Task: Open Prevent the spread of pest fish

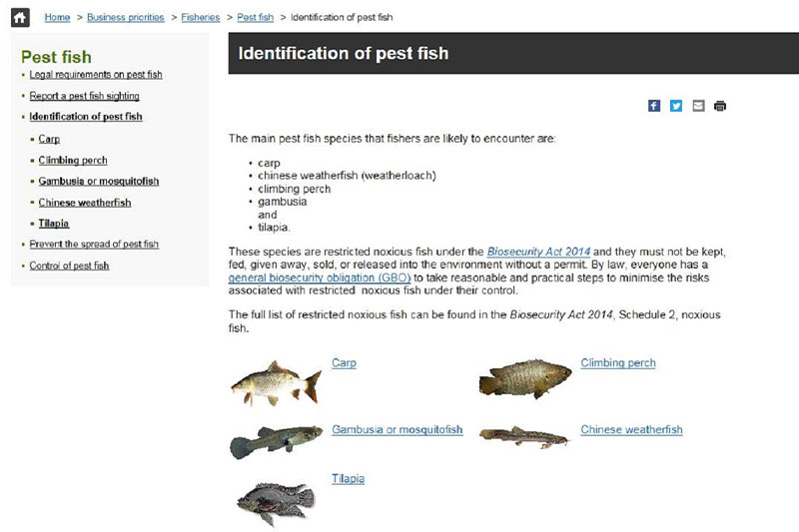Action: pos(94,244)
